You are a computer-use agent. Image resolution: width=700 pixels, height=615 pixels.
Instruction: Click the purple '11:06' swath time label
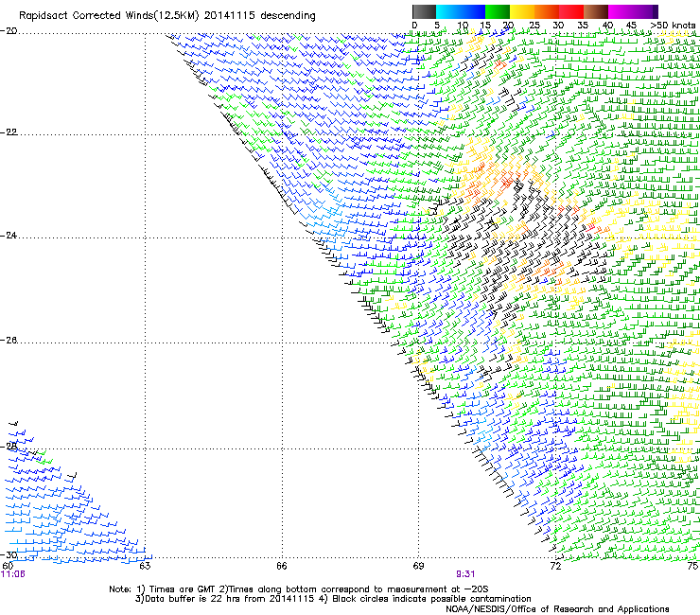coord(13,574)
